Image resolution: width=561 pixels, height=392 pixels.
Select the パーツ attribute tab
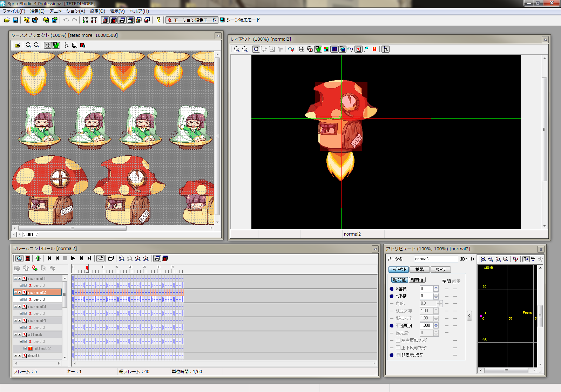click(x=441, y=270)
